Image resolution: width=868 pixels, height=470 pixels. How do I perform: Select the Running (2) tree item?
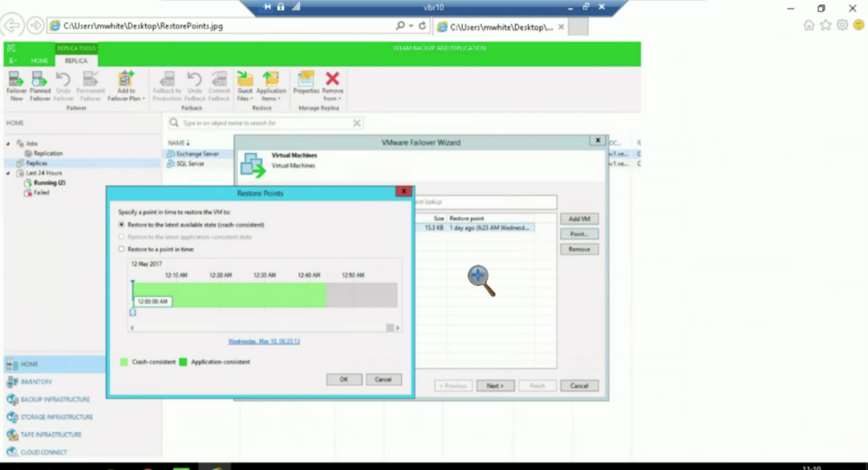(44, 183)
